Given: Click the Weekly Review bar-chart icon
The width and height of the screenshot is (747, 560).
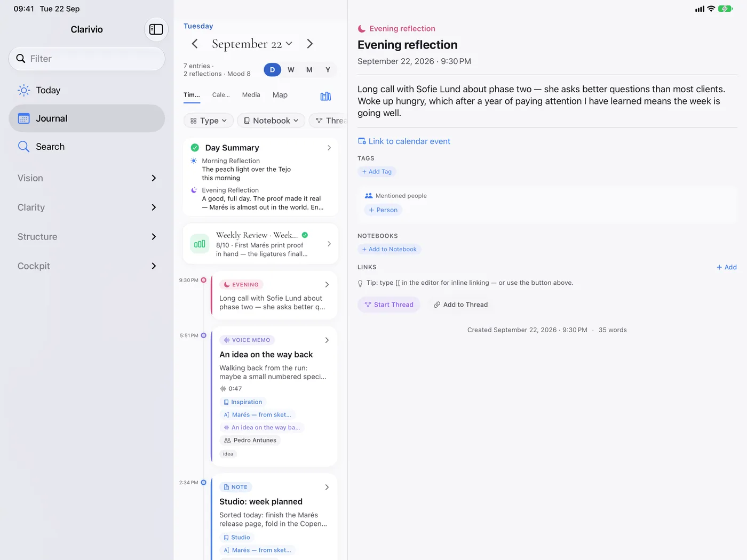Looking at the screenshot, I should (200, 244).
